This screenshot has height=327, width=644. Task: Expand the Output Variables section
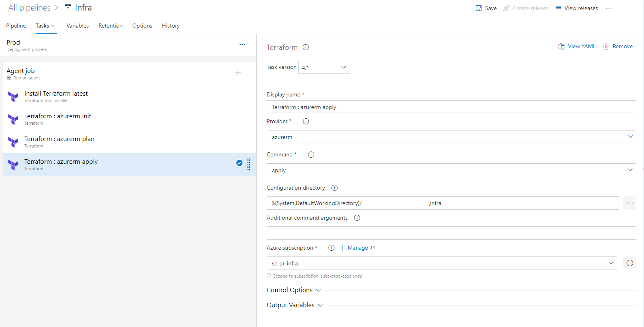coord(295,305)
